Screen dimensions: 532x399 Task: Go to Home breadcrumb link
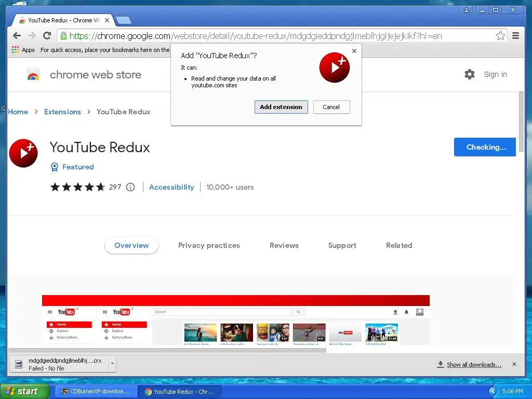click(18, 112)
